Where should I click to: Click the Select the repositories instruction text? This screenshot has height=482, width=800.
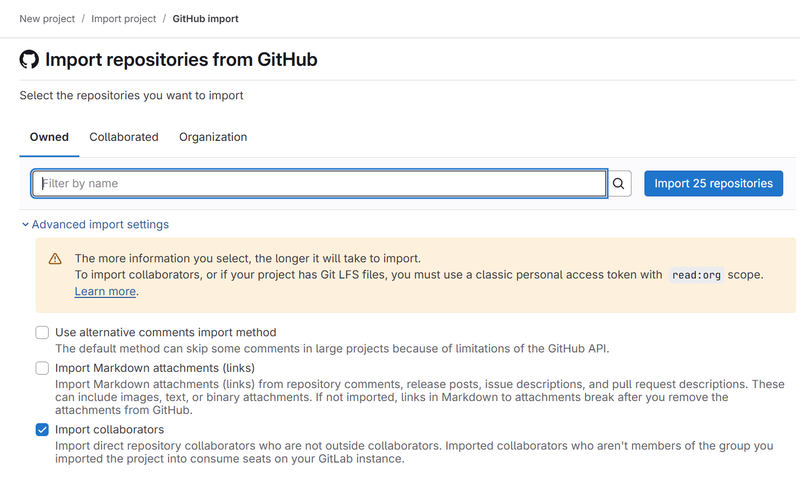[x=131, y=96]
